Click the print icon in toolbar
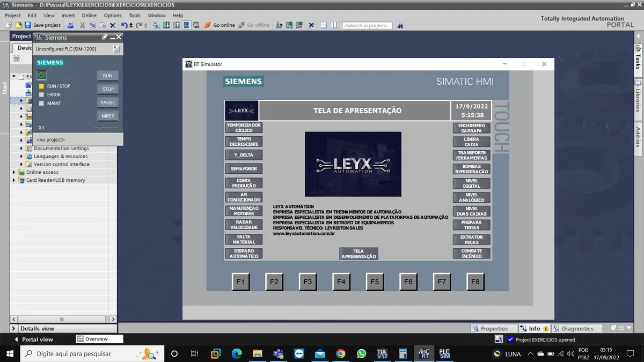Screen dimensions: 644x362 (x=70, y=25)
